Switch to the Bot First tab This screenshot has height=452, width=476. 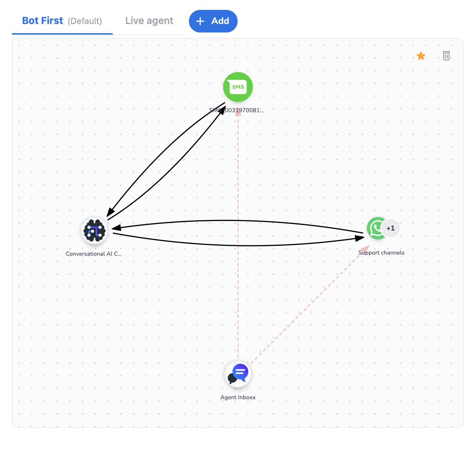43,21
